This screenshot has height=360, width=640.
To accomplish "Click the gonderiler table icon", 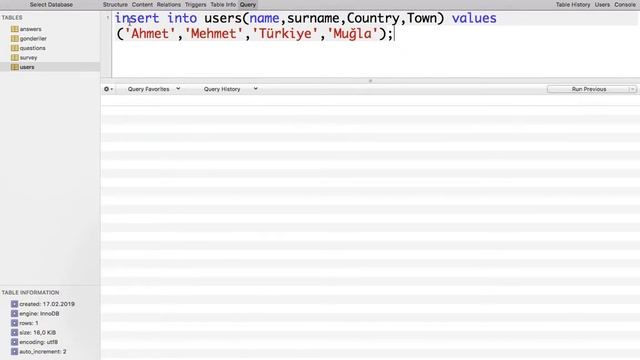I will [x=15, y=38].
